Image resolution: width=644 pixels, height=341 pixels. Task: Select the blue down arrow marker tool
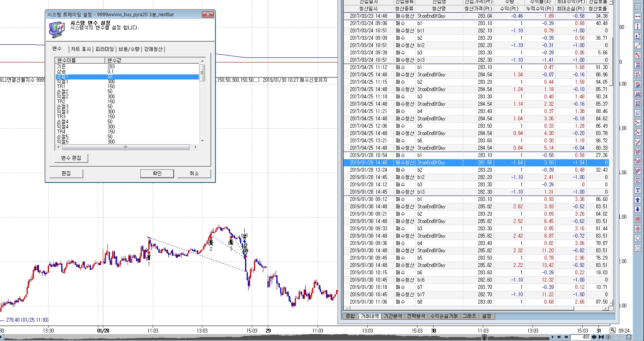(x=638, y=209)
